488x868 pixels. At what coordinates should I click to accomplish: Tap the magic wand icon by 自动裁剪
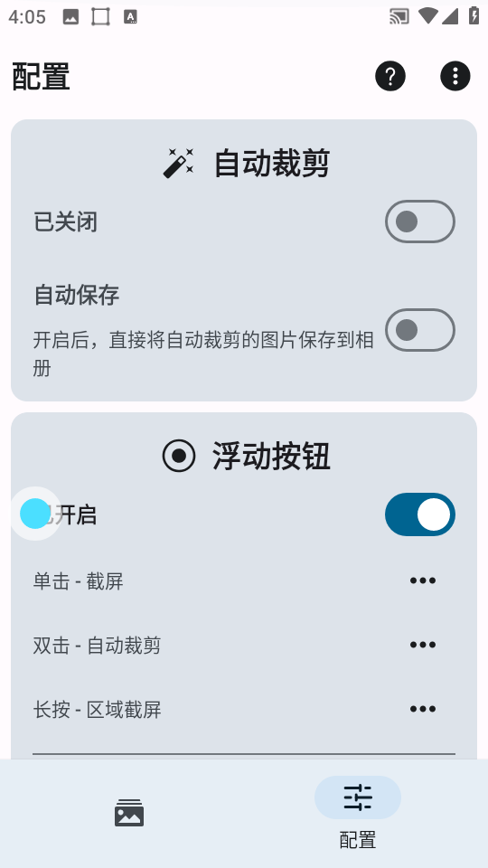coord(179,164)
